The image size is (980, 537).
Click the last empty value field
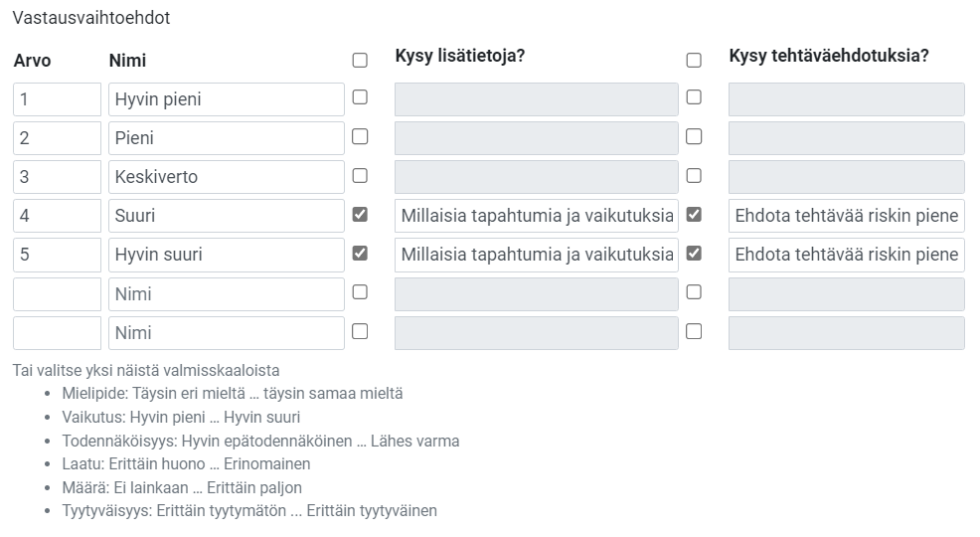click(x=58, y=333)
